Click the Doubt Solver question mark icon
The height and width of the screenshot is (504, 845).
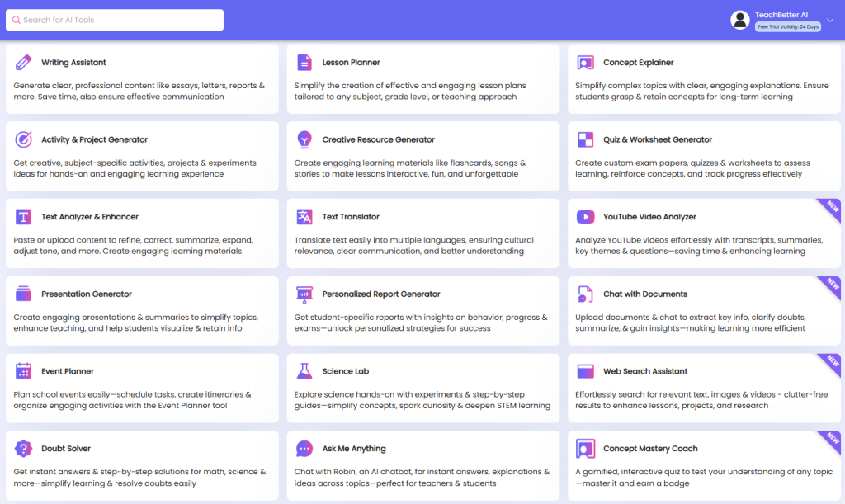(x=24, y=449)
